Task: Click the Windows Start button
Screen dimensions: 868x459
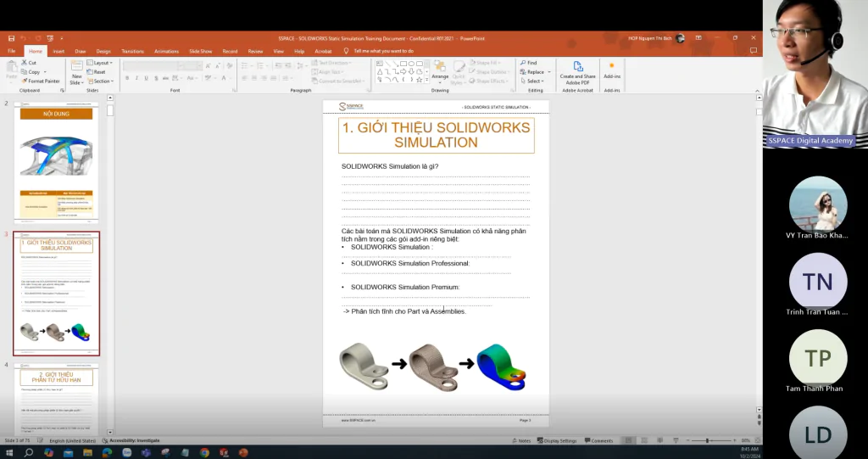Action: tap(8, 452)
